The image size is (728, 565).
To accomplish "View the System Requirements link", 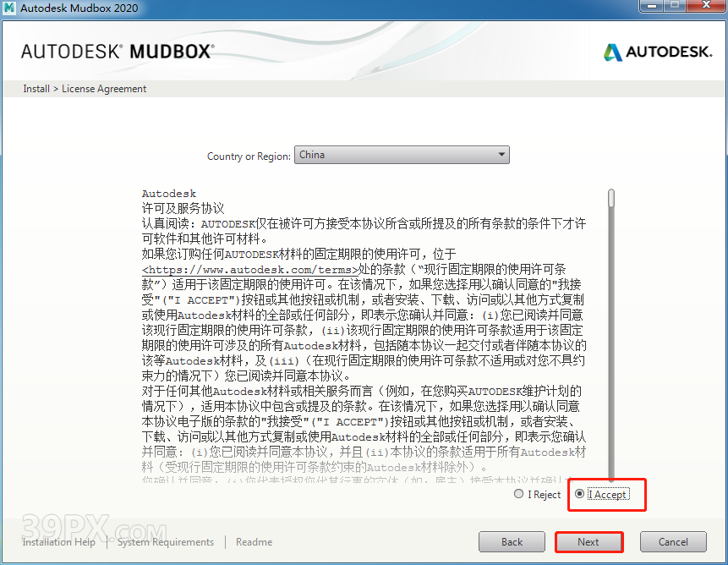I will coord(166,542).
